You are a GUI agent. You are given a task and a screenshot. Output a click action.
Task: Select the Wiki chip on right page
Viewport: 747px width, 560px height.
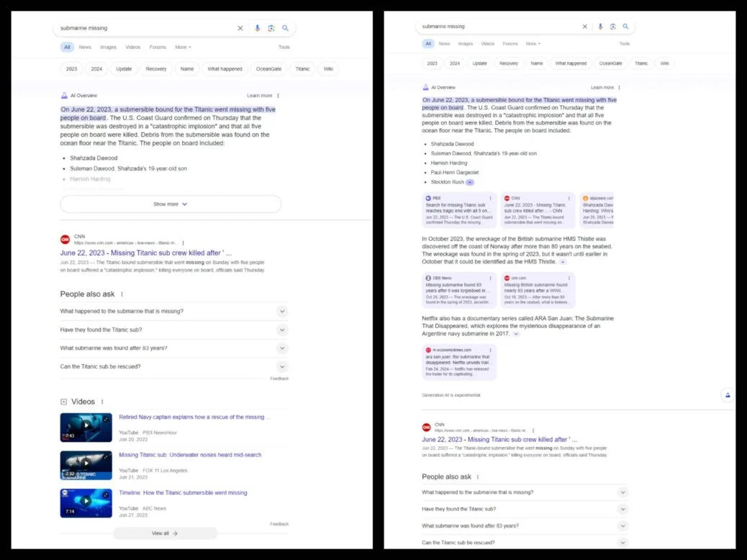tap(664, 63)
